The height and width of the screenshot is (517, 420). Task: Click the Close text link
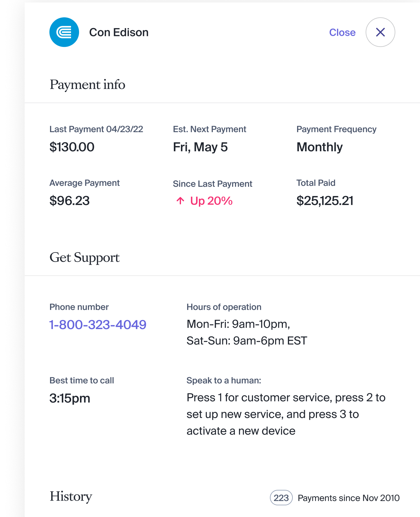pos(342,32)
